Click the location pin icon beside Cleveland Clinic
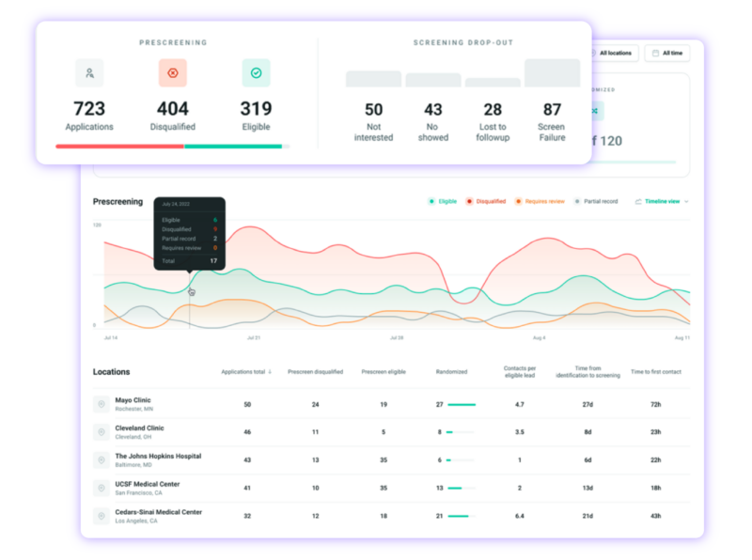This screenshot has height=560, width=752. [x=102, y=432]
